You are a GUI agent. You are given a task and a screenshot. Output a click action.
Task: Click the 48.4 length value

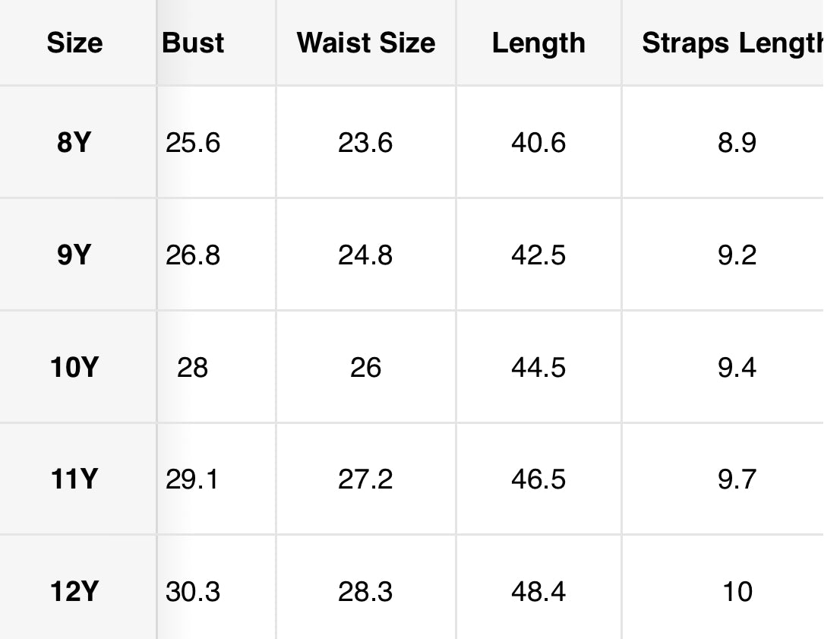tap(538, 592)
